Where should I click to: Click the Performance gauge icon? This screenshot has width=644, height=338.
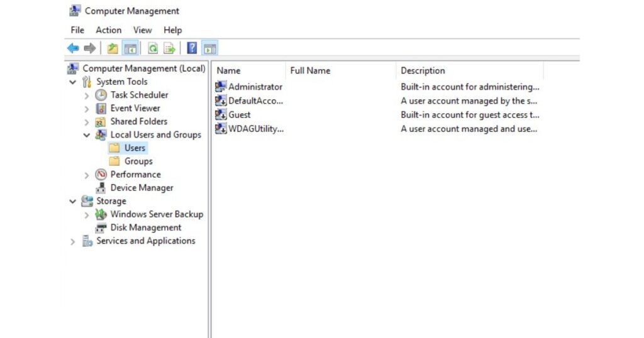(101, 174)
